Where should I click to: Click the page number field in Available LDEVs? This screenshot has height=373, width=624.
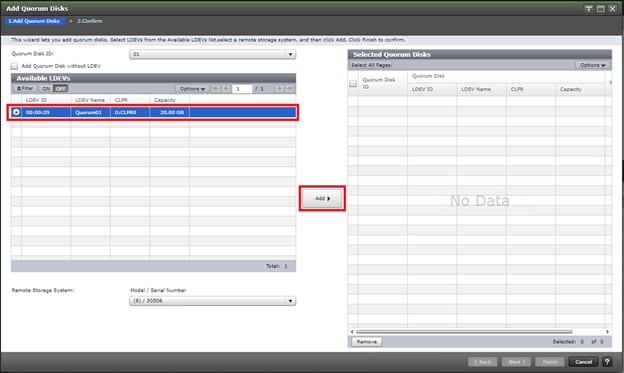242,88
